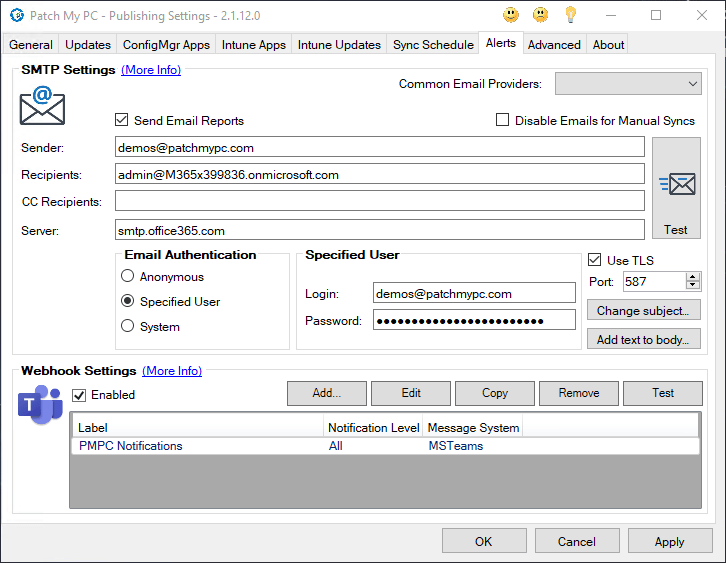
Task: Decrease the Port value
Action: (693, 285)
